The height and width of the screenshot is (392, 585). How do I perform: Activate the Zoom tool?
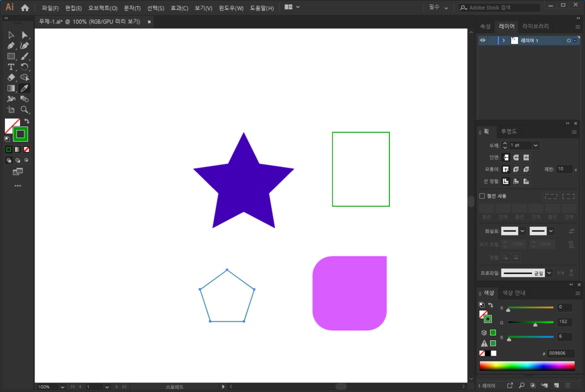pos(24,110)
